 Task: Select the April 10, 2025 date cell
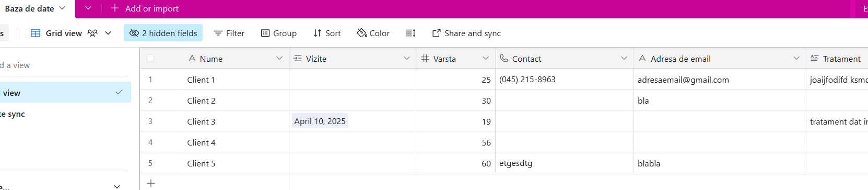(320, 121)
